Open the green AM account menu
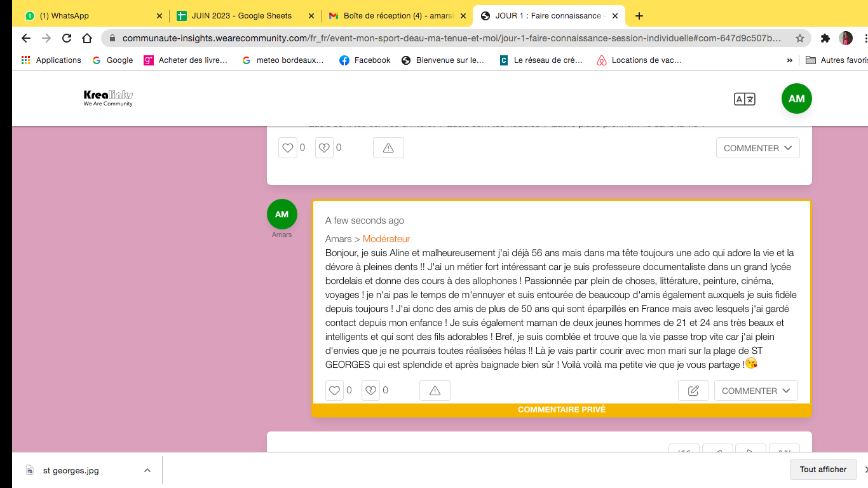 click(x=797, y=98)
